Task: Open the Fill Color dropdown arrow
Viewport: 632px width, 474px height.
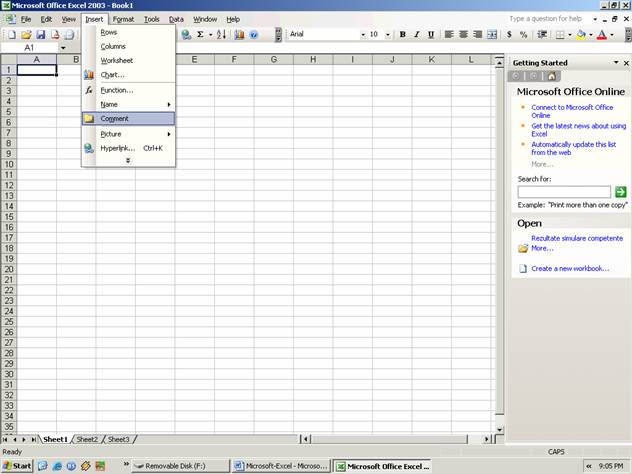Action: 590,35
